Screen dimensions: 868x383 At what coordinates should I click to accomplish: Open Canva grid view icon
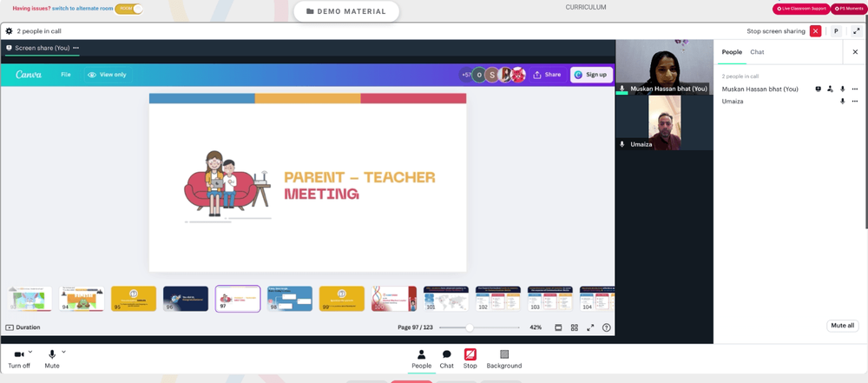(575, 327)
